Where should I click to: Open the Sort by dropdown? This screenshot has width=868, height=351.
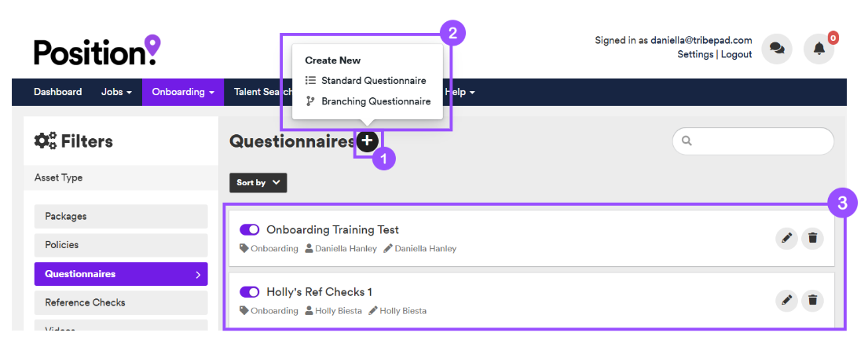click(x=258, y=183)
